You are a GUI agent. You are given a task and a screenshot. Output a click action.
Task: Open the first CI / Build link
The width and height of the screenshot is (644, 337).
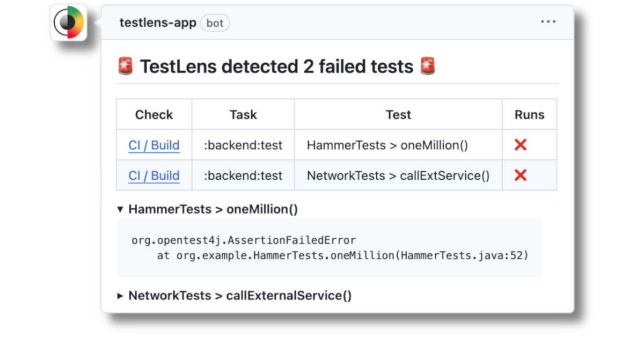coord(154,144)
